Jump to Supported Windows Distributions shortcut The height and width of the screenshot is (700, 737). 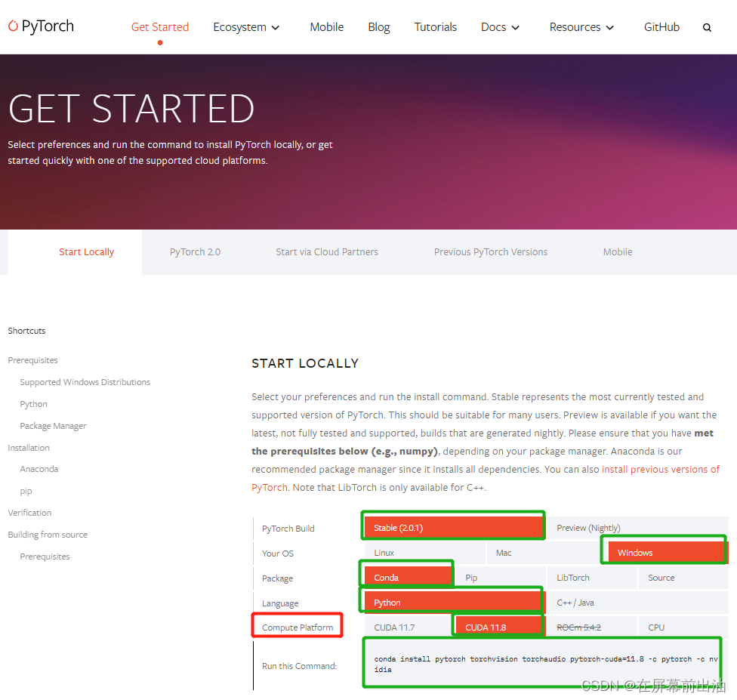(x=85, y=382)
